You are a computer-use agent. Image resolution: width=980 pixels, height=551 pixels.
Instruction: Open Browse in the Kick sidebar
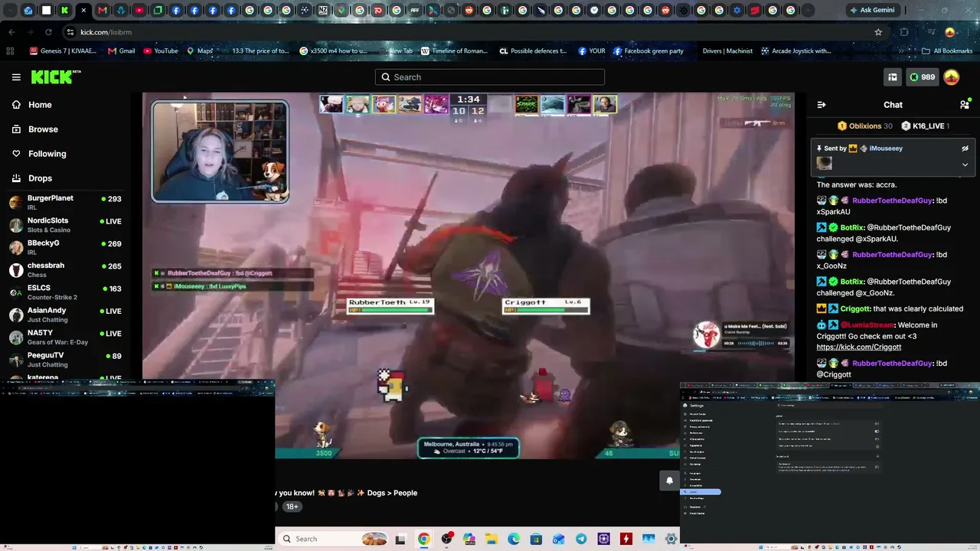click(x=43, y=129)
